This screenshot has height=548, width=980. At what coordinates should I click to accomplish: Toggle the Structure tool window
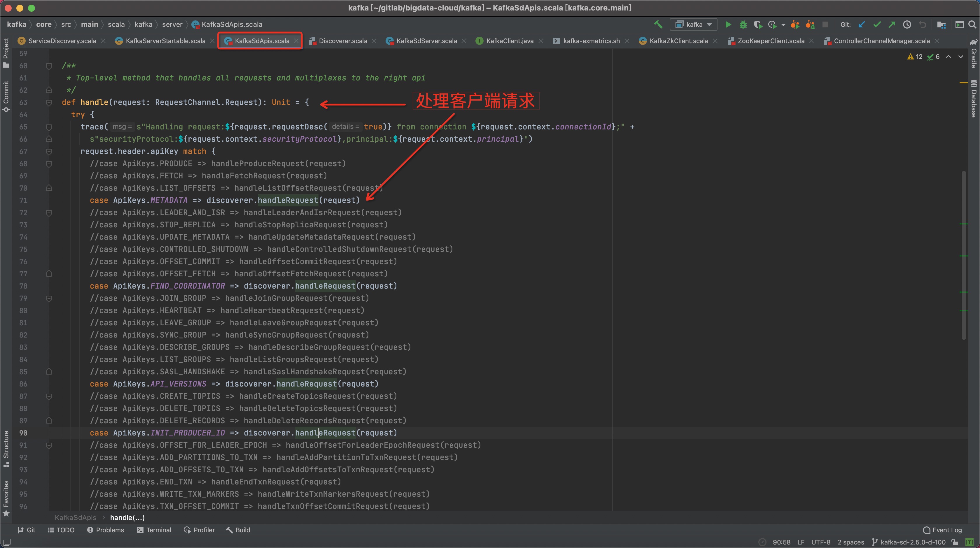tap(6, 449)
